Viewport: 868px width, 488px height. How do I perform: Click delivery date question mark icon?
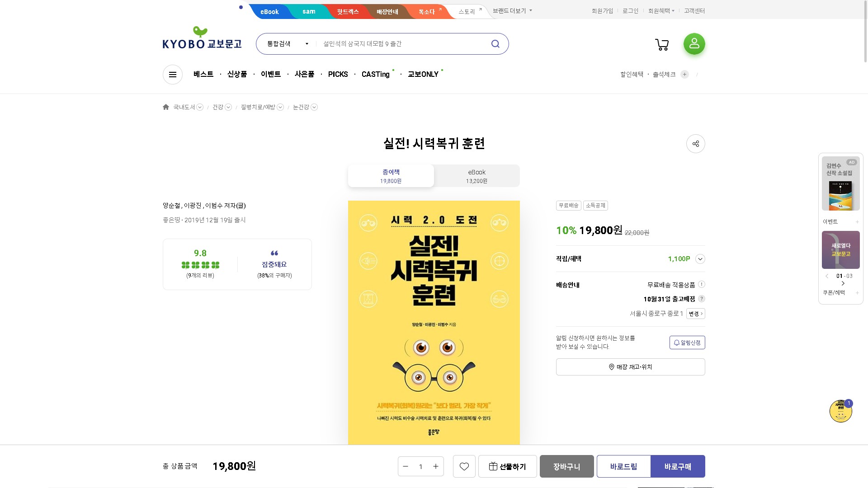(x=701, y=299)
